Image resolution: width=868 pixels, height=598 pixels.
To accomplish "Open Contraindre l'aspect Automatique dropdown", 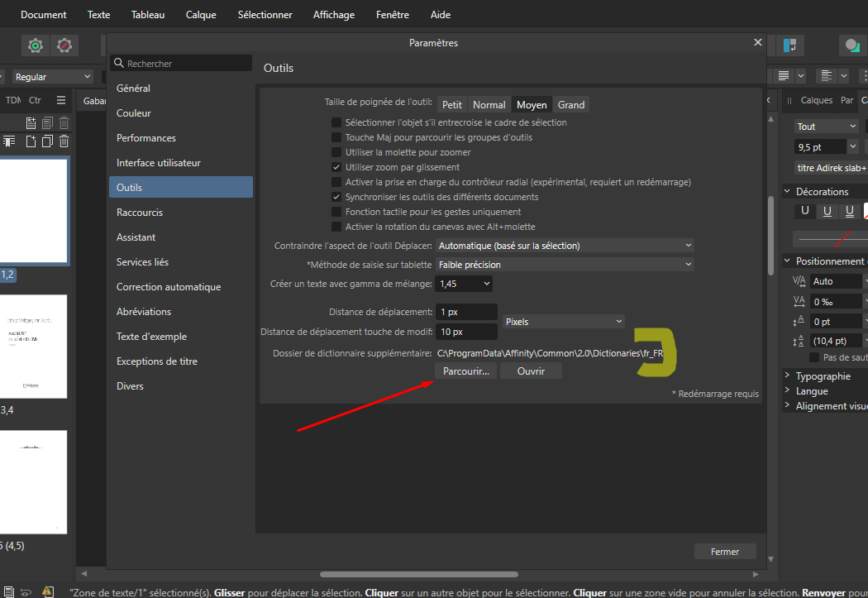I will [x=565, y=246].
